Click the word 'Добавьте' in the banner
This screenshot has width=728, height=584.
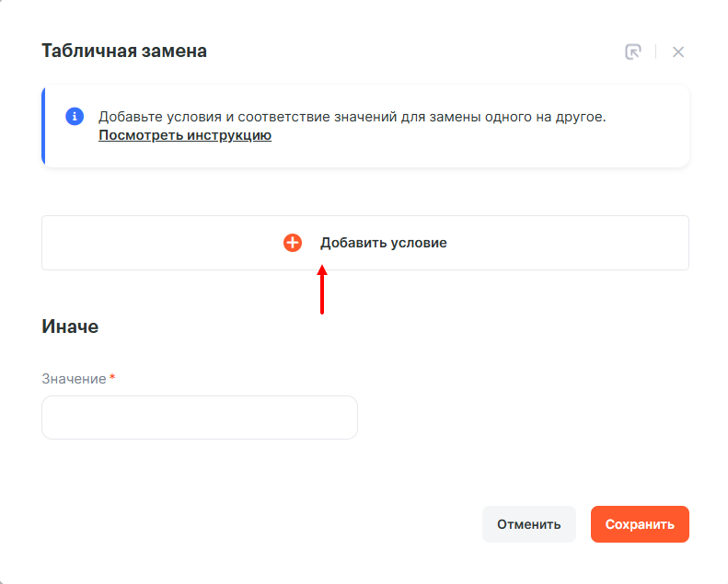pos(131,117)
